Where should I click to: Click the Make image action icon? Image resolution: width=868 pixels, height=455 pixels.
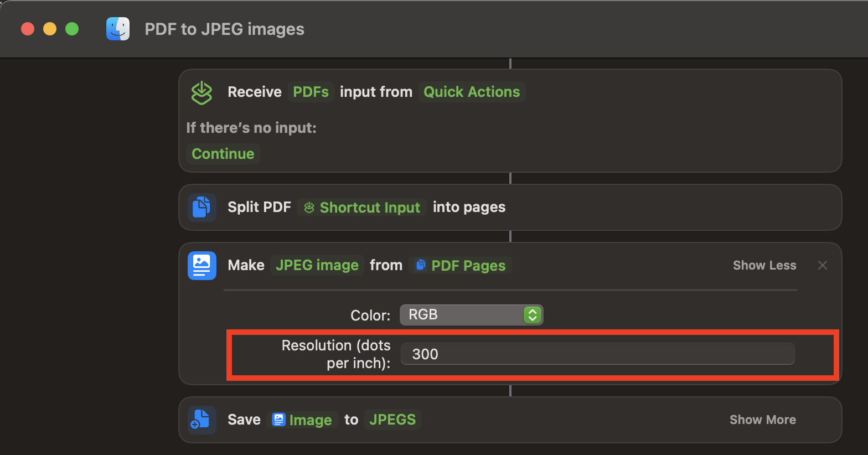[201, 266]
